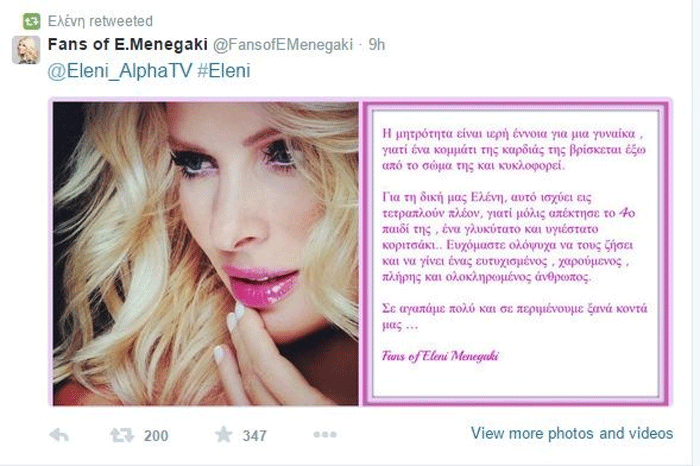Screen dimensions: 700x466
Task: Open Ελένη's profile from the retweeted line
Action: pyautogui.click(x=66, y=21)
